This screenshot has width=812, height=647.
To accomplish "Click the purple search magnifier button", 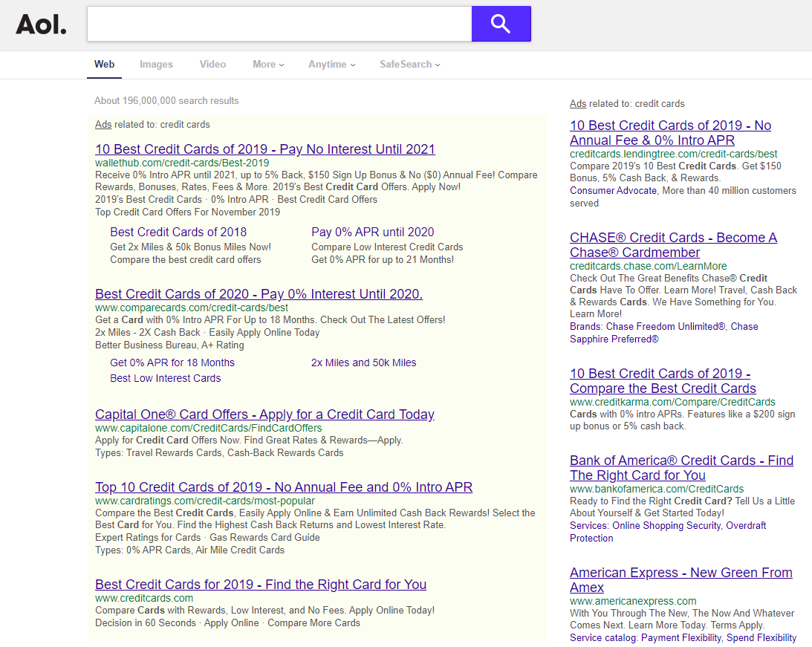I will point(501,24).
